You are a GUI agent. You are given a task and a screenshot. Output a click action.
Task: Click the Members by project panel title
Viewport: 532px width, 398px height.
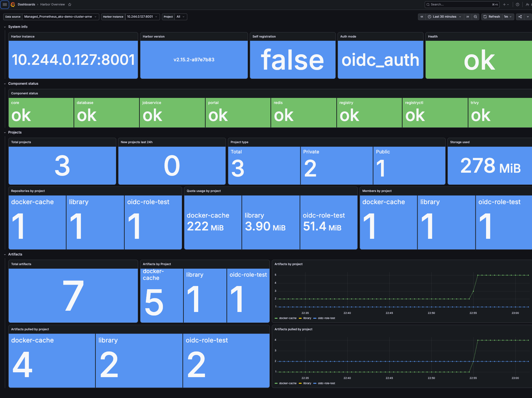(x=377, y=191)
